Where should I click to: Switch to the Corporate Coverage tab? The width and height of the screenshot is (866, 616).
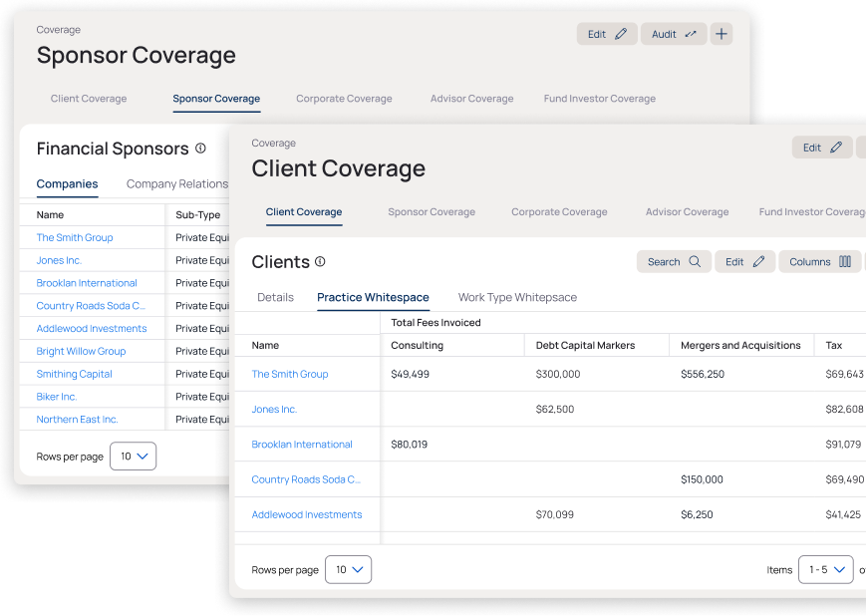tap(344, 99)
